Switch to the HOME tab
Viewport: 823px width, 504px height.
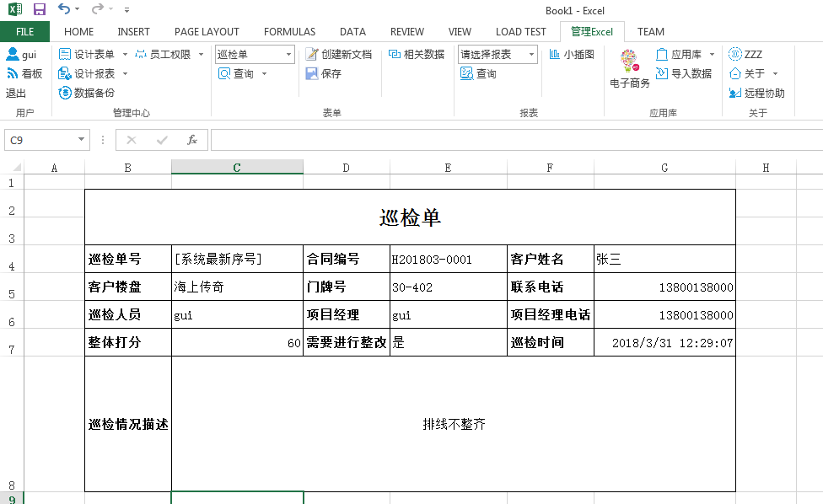[x=78, y=31]
